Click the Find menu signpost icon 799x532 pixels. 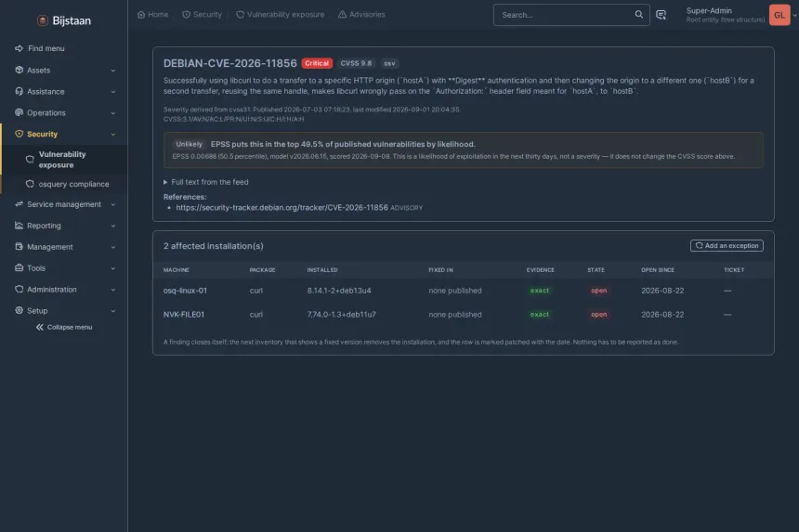[x=20, y=48]
